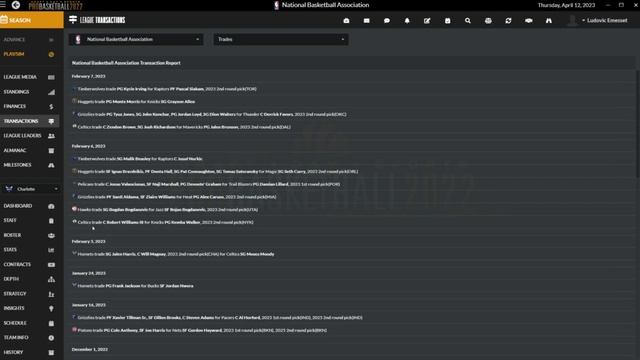
Task: Open Advance in the sidebar
Action: [x=29, y=40]
